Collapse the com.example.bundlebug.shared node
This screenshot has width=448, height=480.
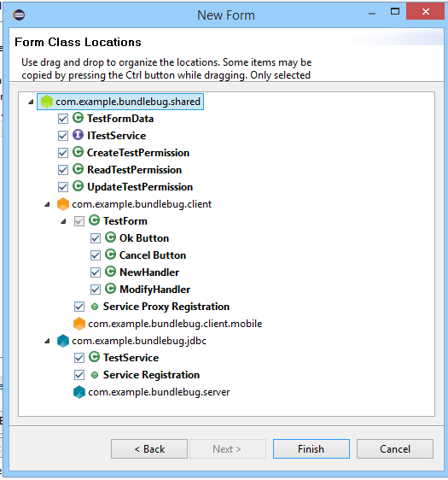(31, 102)
